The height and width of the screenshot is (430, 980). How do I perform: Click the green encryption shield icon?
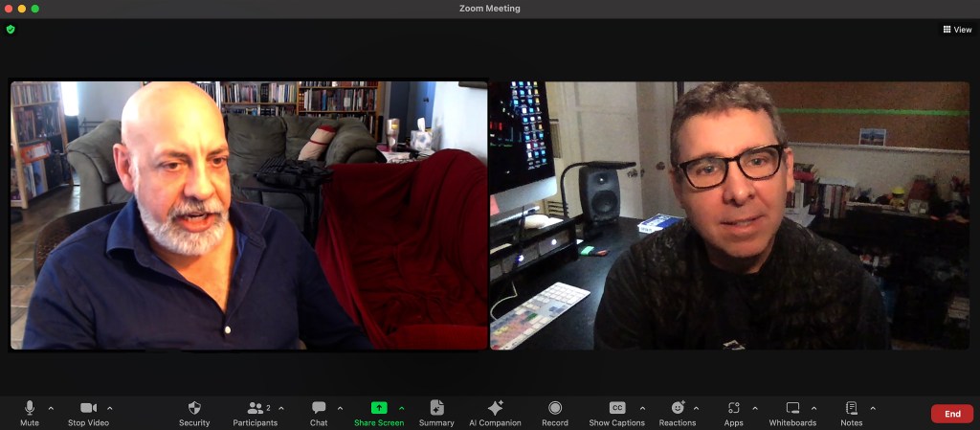coord(11,30)
